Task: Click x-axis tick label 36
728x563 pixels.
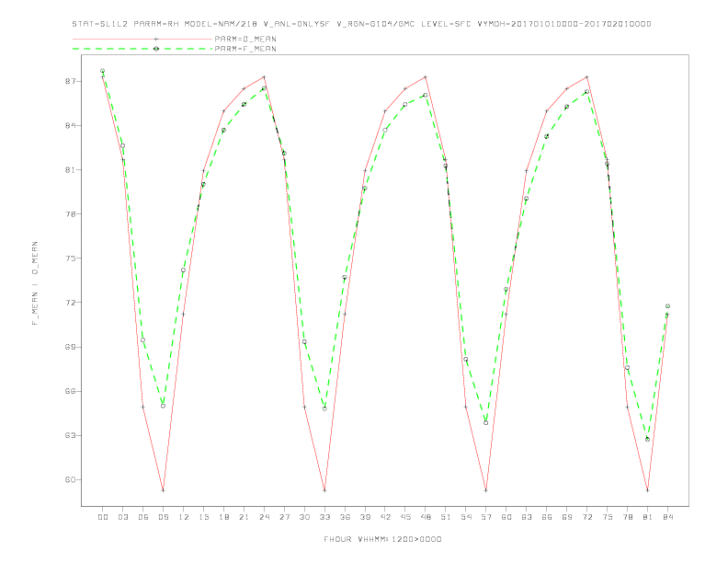Action: 345,517
